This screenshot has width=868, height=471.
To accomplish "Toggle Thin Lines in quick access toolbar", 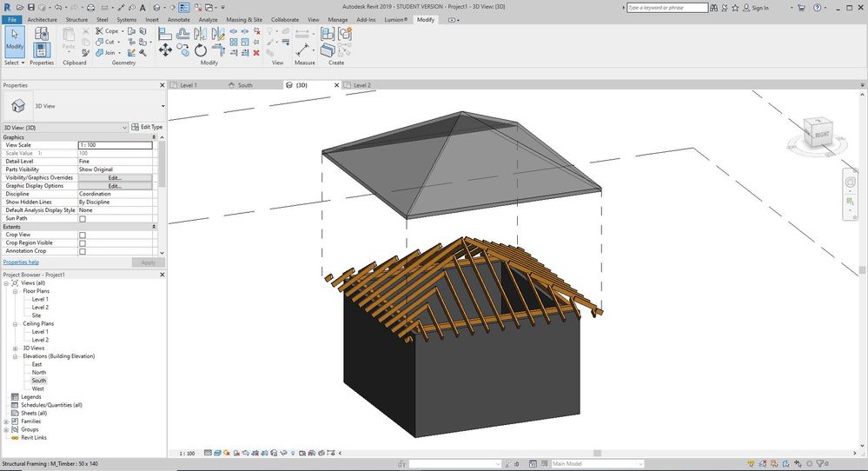I will tap(184, 7).
